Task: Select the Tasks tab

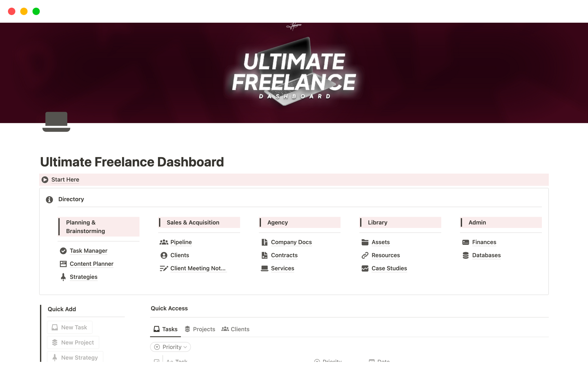Action: [x=166, y=329]
